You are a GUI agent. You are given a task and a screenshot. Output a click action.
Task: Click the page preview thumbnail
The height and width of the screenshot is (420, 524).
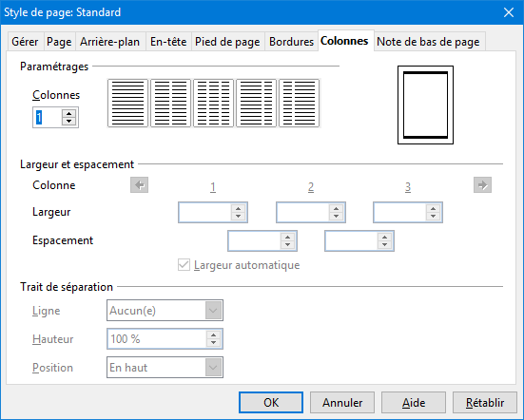(425, 105)
